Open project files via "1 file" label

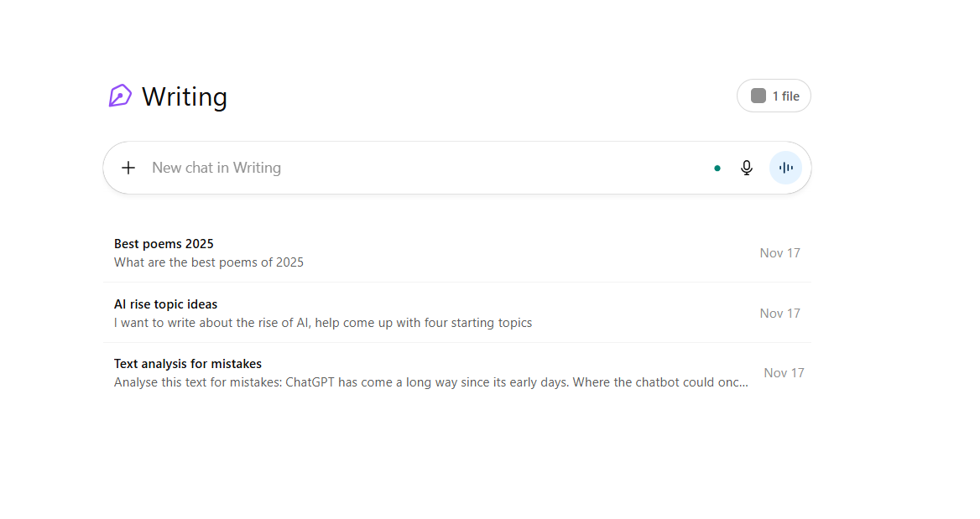click(x=786, y=96)
